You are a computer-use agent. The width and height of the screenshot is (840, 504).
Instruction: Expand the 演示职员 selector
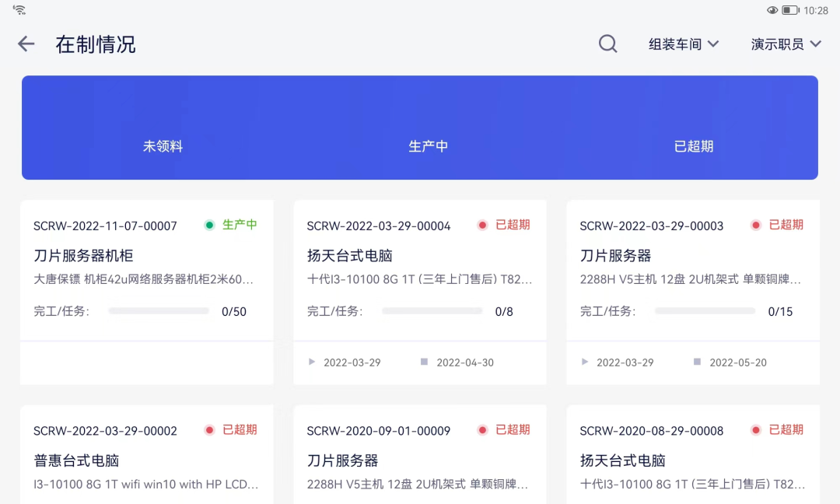(x=786, y=44)
